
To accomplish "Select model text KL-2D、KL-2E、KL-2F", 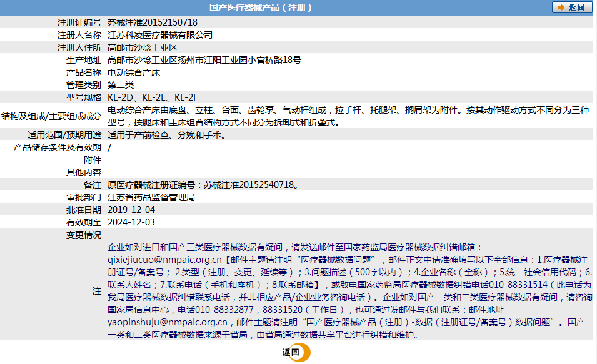I will 153,97.
